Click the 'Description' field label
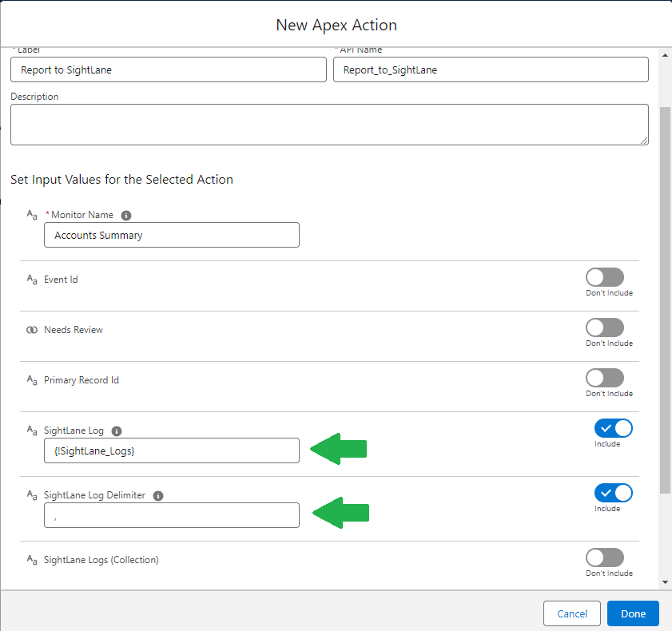The width and height of the screenshot is (672, 631). [x=34, y=97]
